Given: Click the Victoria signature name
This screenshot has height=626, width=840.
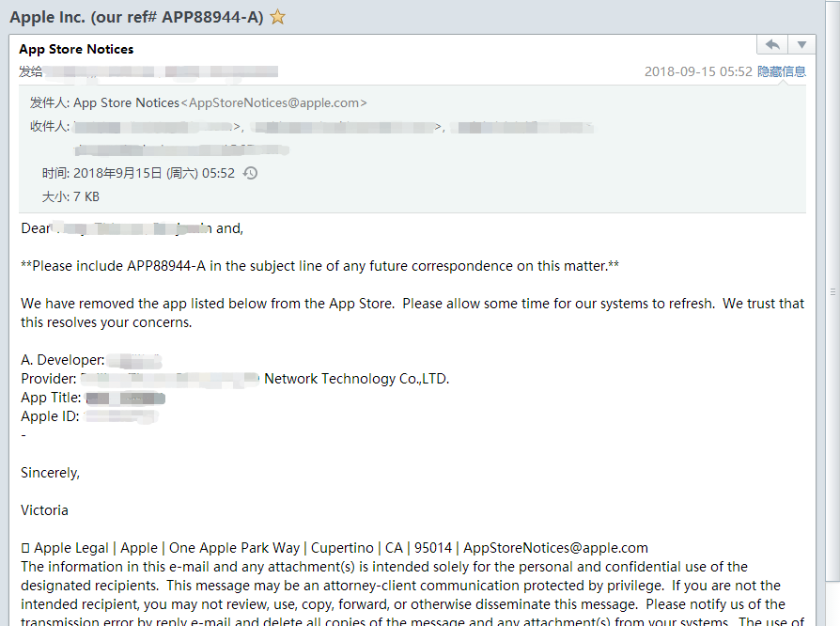Looking at the screenshot, I should pos(44,510).
